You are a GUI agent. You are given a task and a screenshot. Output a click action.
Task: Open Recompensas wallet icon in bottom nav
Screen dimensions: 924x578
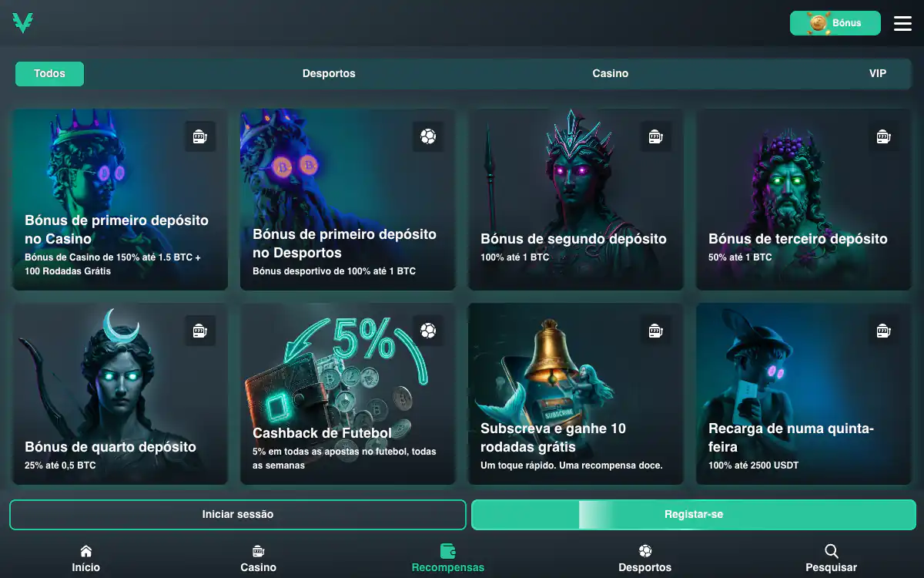(448, 552)
